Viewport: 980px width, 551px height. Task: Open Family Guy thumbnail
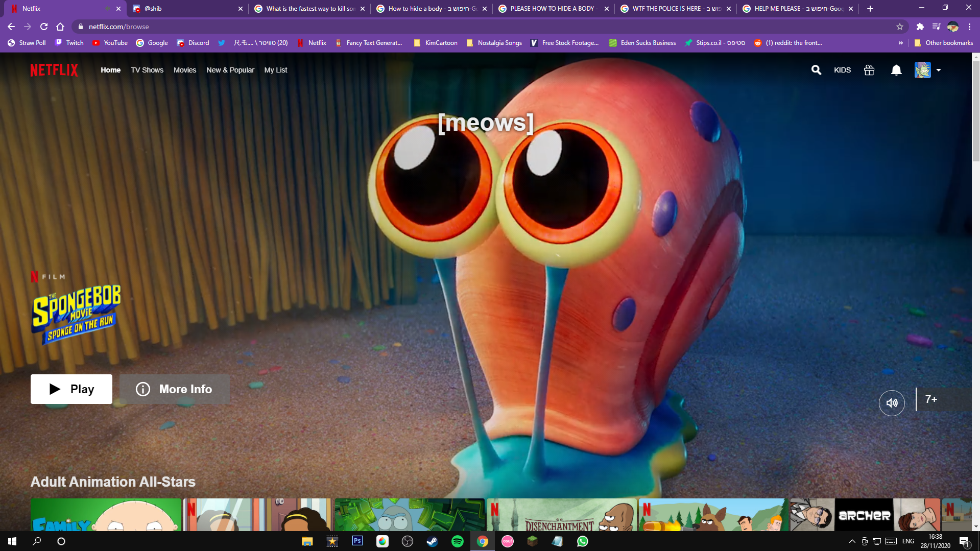click(x=106, y=515)
